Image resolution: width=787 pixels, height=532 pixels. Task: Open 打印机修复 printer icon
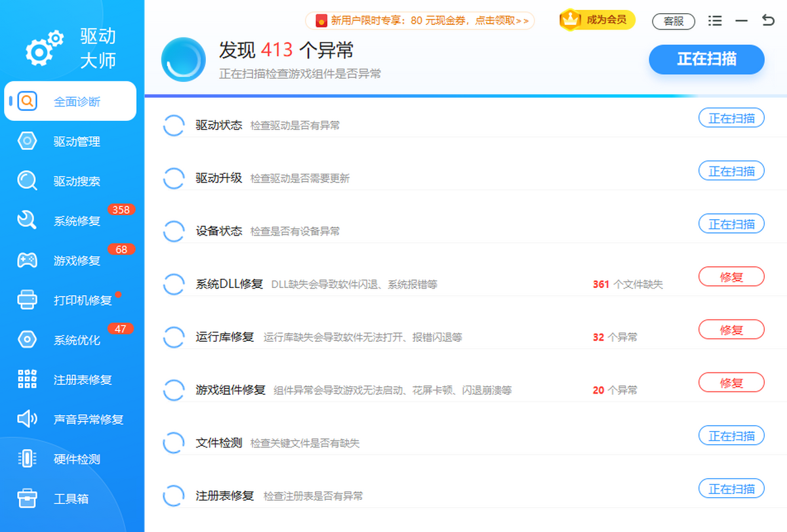27,300
